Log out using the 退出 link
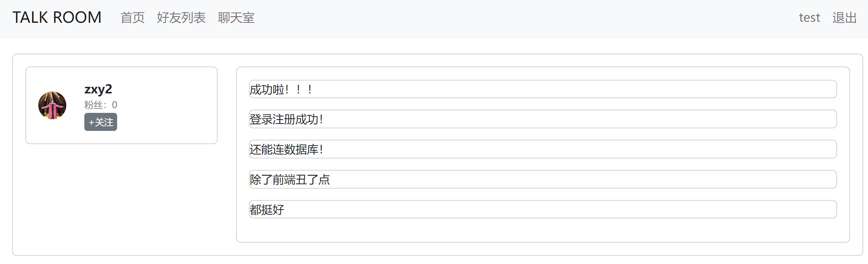 click(x=844, y=18)
